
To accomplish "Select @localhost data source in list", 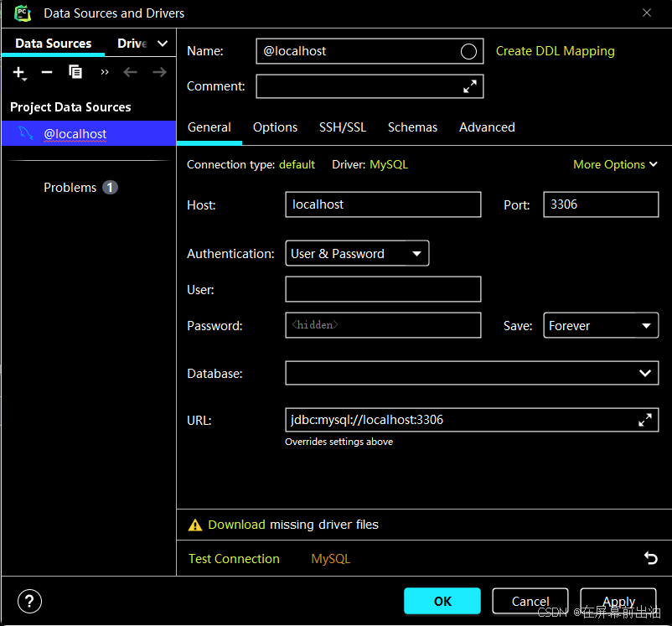I will tap(89, 133).
